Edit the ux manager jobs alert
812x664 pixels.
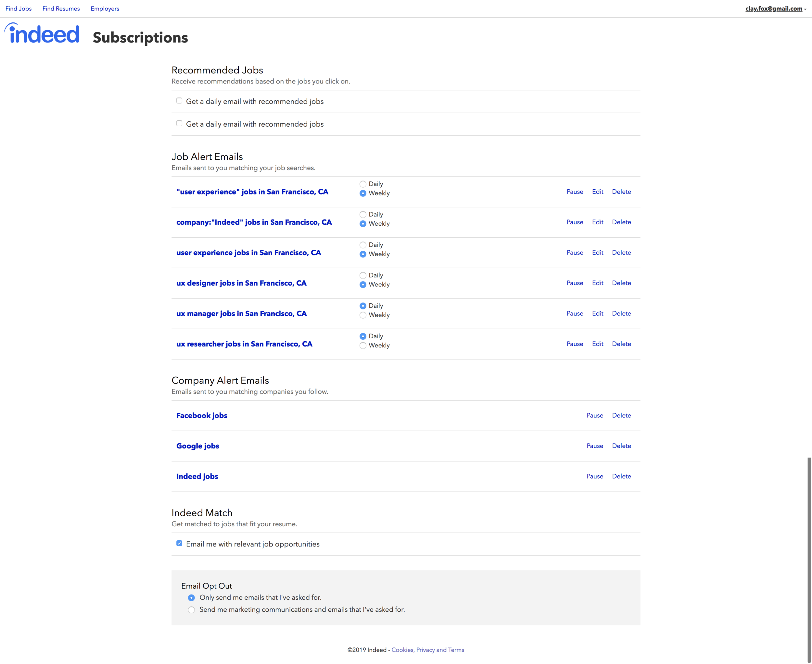597,313
